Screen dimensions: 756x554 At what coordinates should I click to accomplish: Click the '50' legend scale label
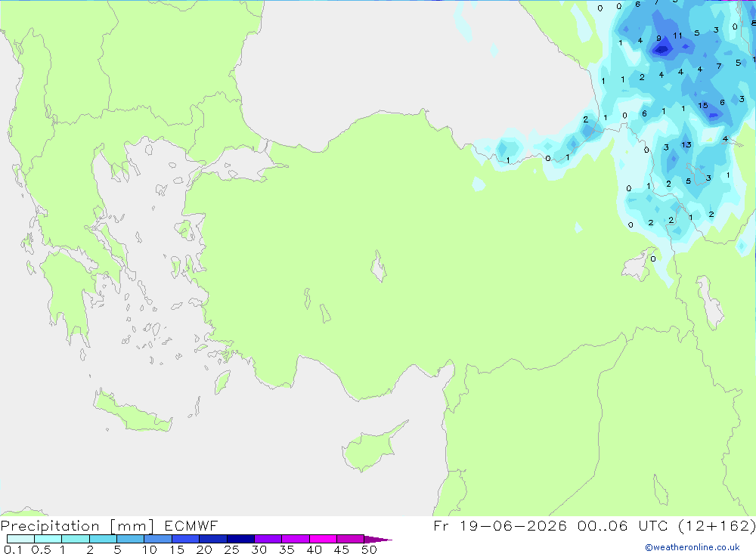369,549
